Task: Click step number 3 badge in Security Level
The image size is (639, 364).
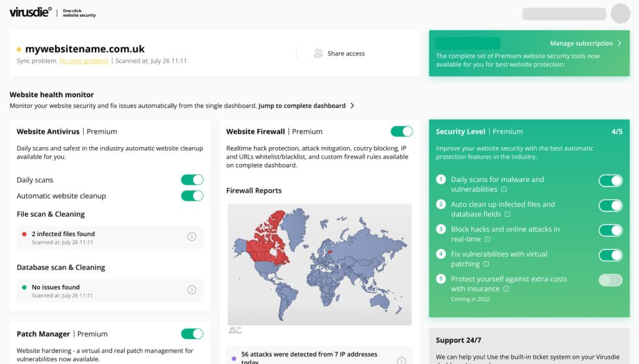Action: pos(441,229)
